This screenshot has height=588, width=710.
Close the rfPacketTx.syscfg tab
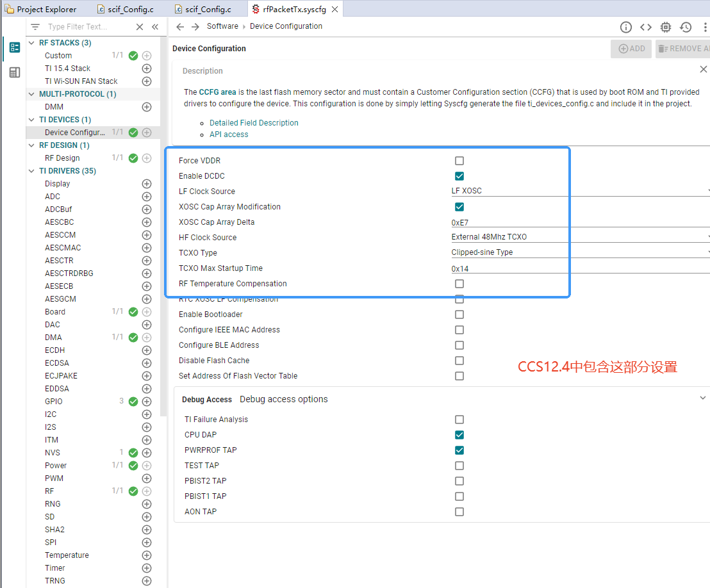tap(334, 9)
